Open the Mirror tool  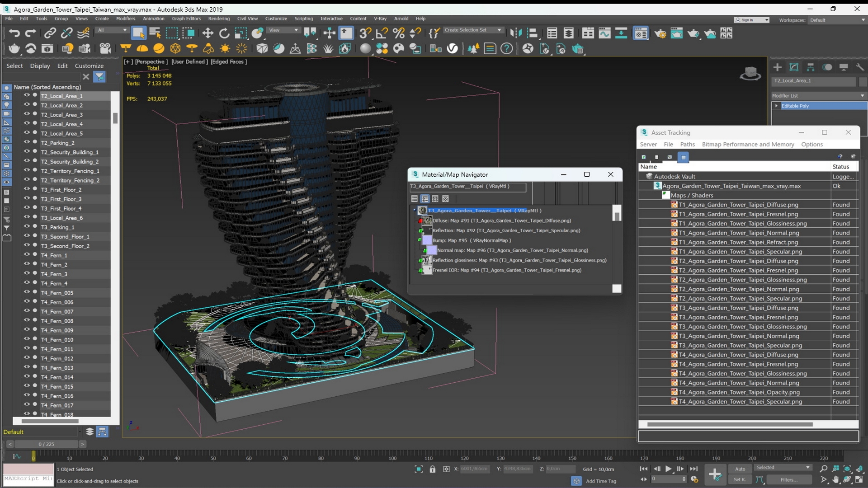(516, 33)
